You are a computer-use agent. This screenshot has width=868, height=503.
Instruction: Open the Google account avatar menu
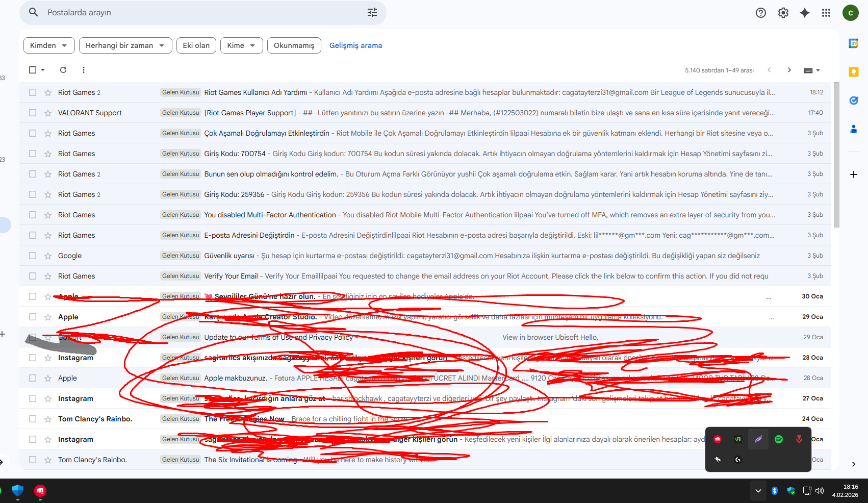pyautogui.click(x=851, y=13)
